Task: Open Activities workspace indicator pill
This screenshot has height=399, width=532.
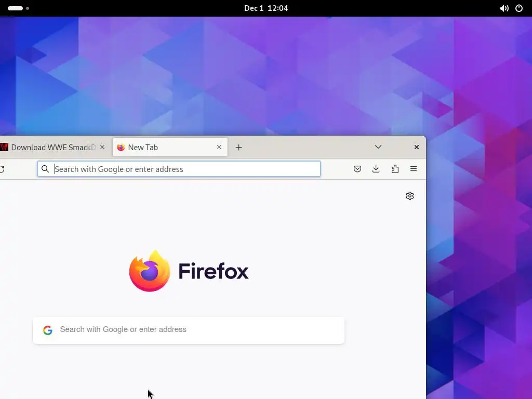Action: pos(18,8)
